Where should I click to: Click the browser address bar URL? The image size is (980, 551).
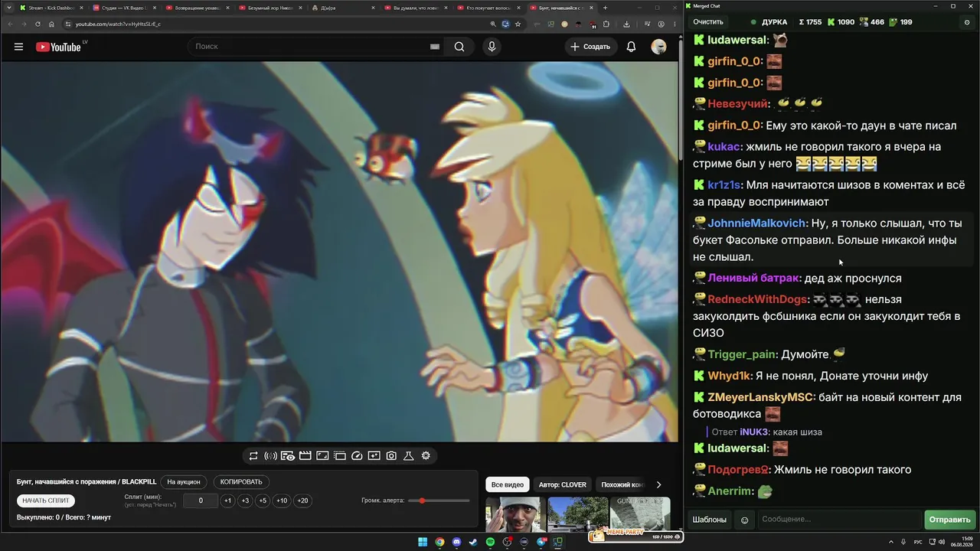coord(117,24)
